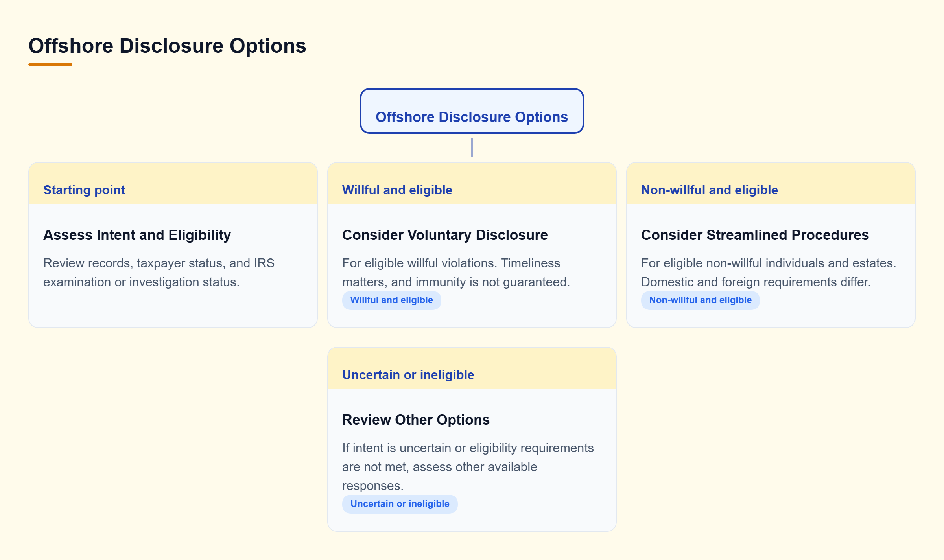Open 'Review Other Options' title
The width and height of the screenshot is (944, 560).
tap(416, 420)
